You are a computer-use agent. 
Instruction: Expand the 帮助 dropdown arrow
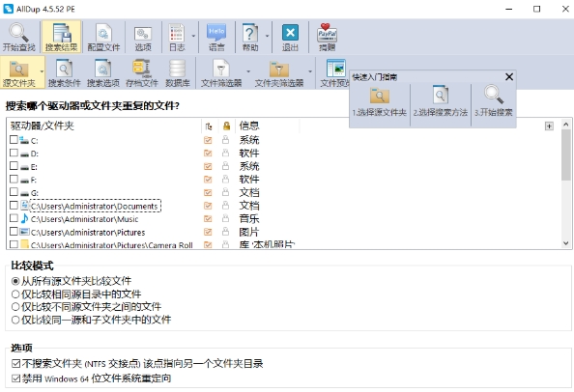tap(267, 36)
